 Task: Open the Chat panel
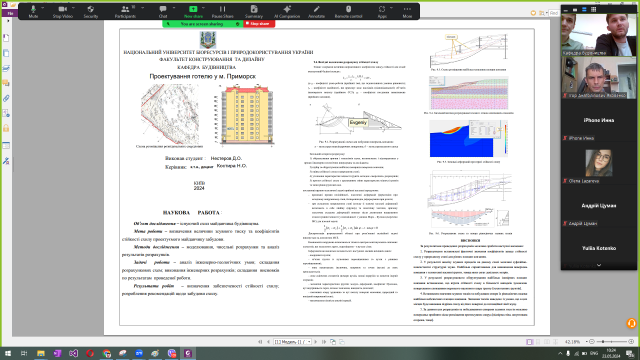tap(163, 11)
